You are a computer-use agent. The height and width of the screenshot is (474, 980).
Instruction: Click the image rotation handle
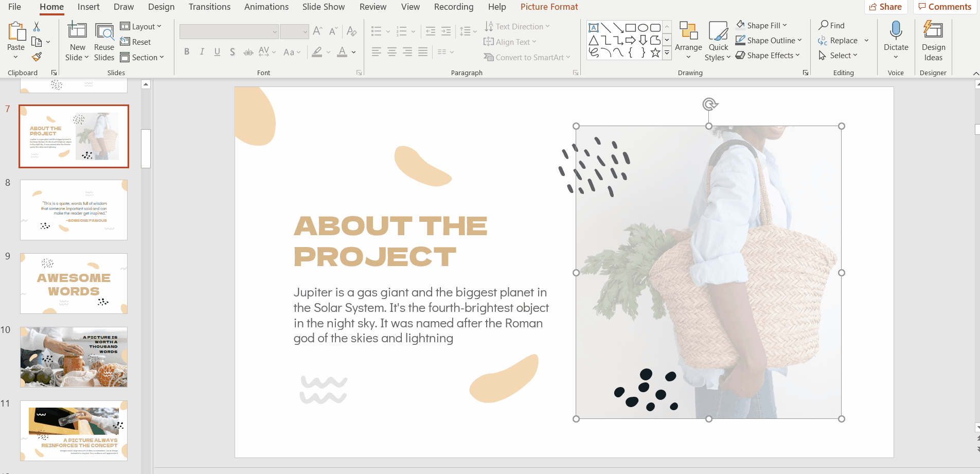tap(709, 104)
